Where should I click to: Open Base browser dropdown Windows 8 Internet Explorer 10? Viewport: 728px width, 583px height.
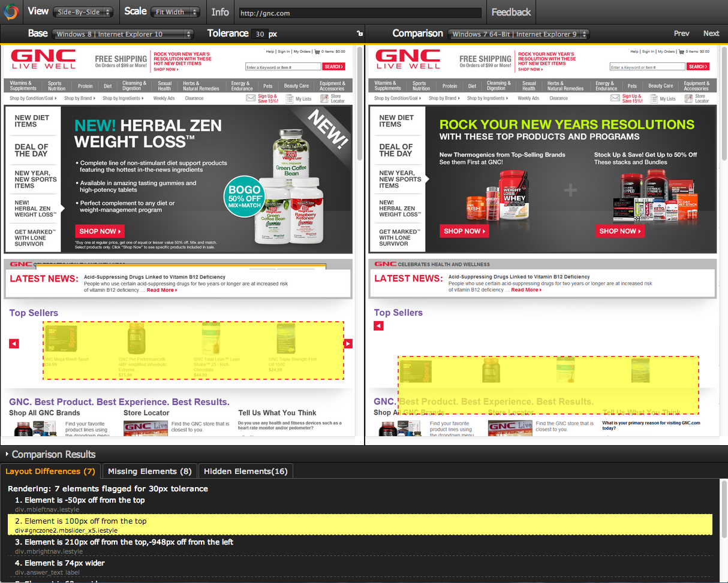coord(123,34)
